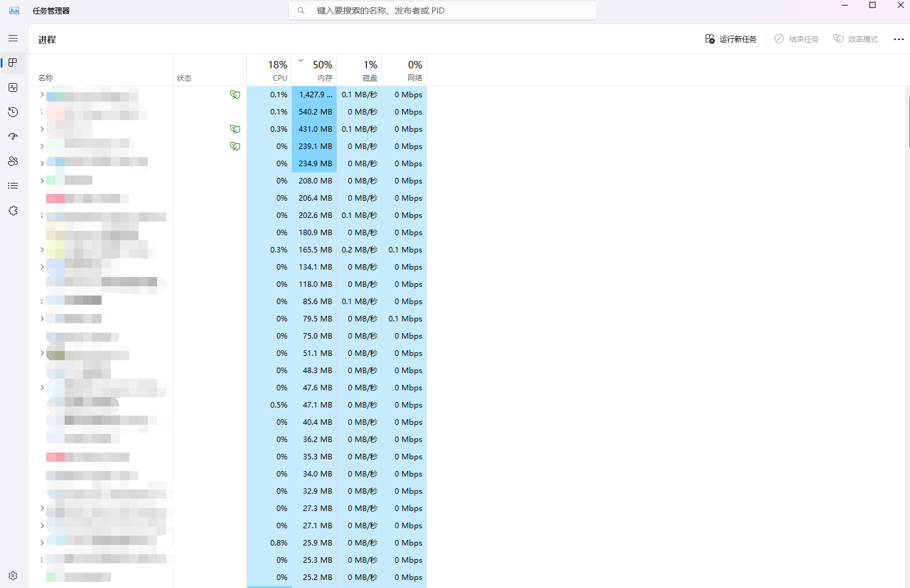Click 运行新任务 (Run new task)
910x588 pixels.
click(x=731, y=39)
